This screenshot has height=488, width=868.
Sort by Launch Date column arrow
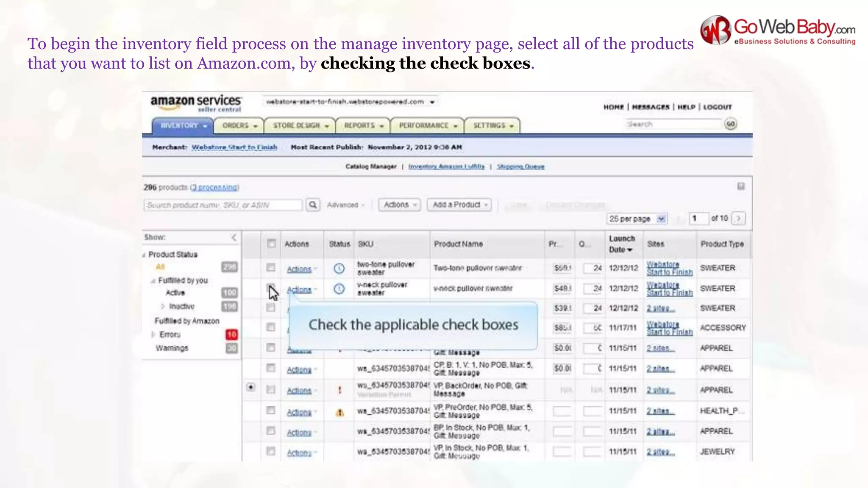point(630,250)
